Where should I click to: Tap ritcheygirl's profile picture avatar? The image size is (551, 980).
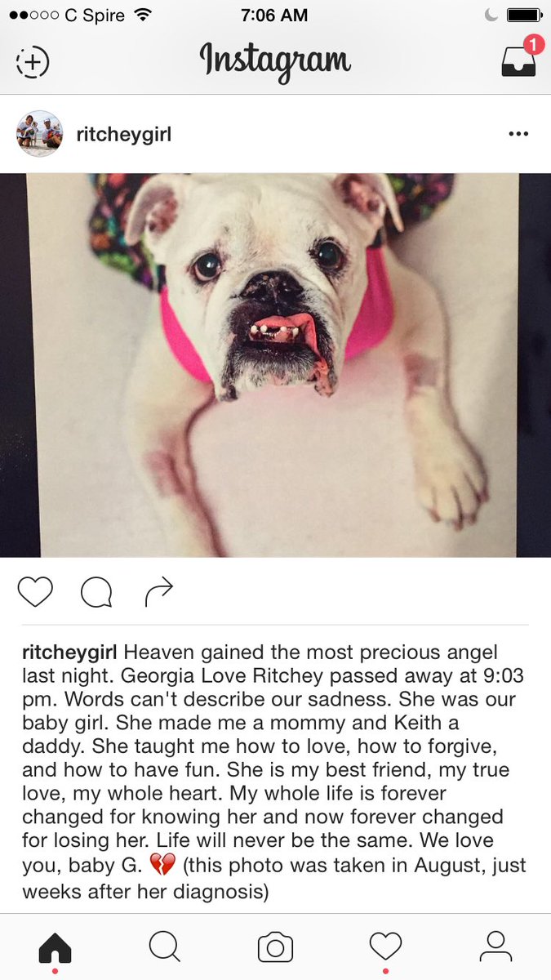tap(39, 134)
